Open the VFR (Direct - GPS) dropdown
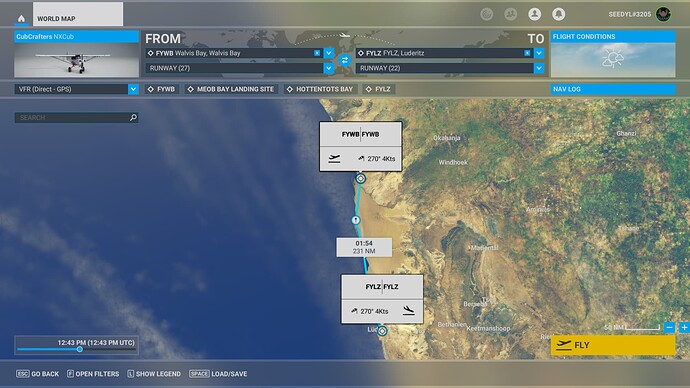690x388 pixels. [x=133, y=89]
